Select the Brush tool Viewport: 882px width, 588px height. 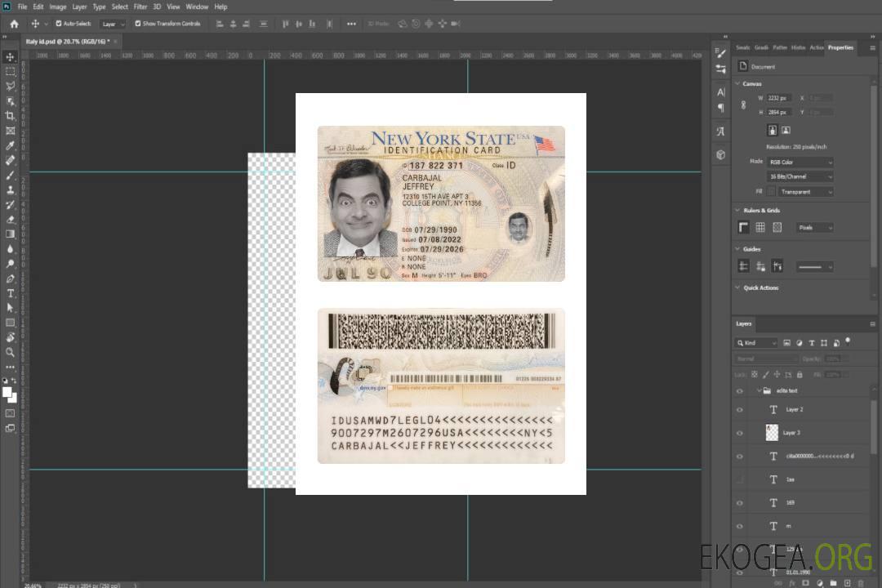[10, 175]
